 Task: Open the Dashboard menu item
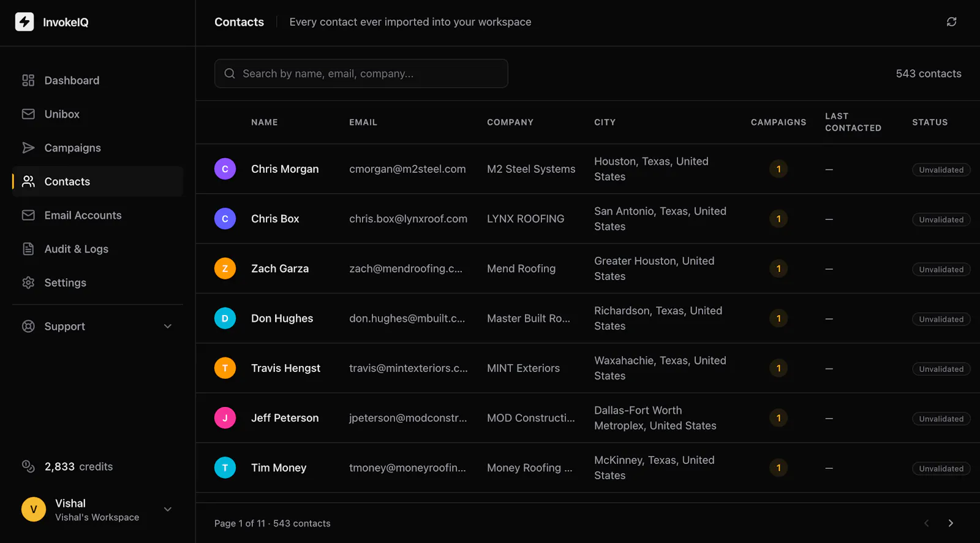click(97, 80)
